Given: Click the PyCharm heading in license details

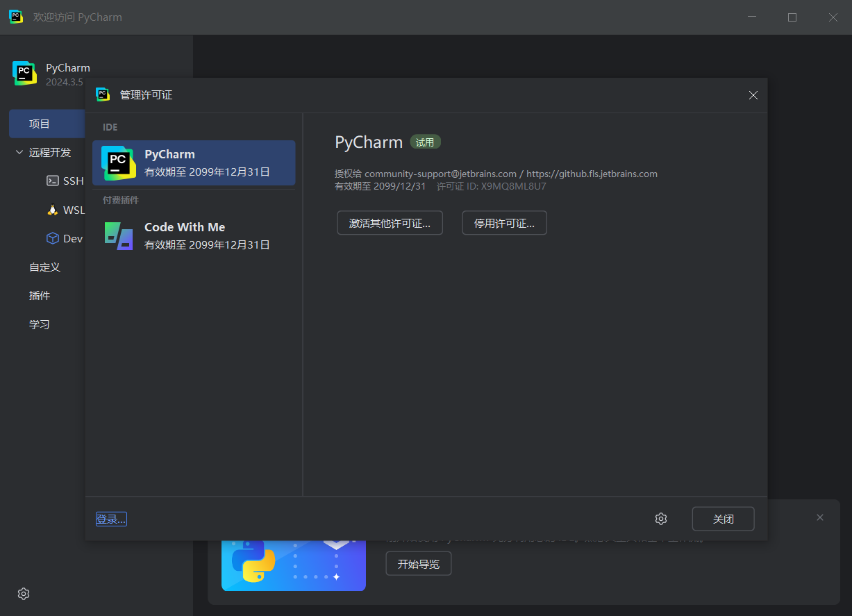Looking at the screenshot, I should click(x=369, y=142).
